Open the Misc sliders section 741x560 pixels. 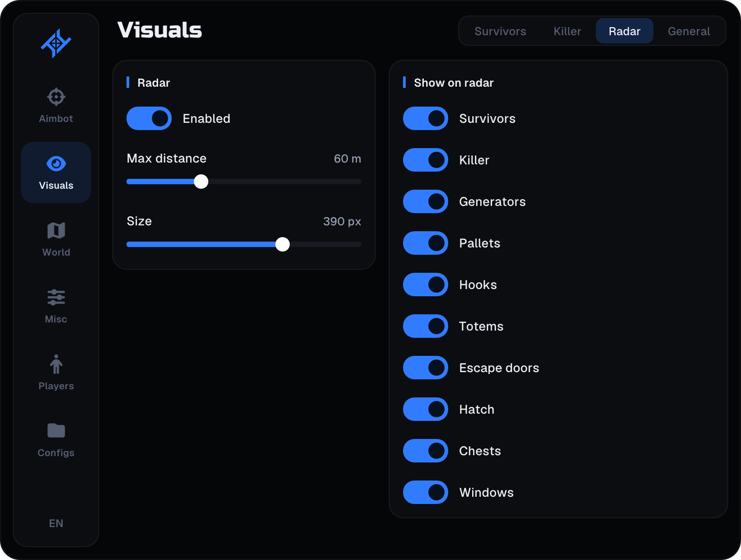click(56, 306)
